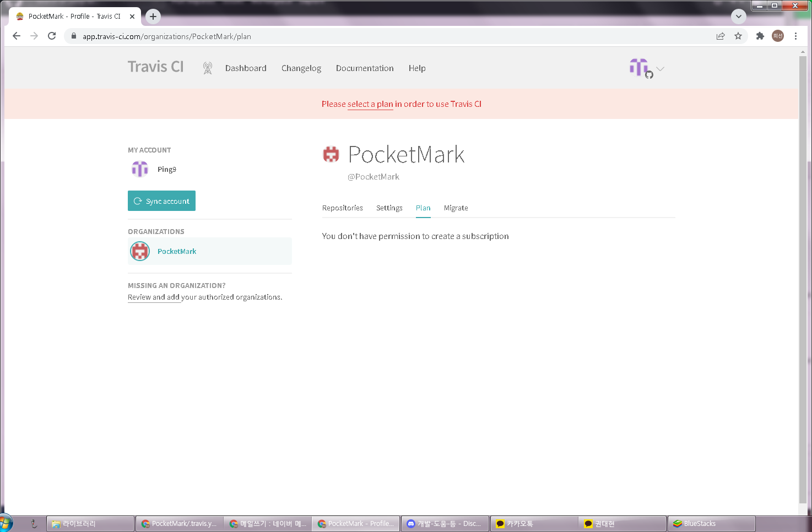The image size is (812, 532).
Task: Go to Documentation
Action: pyautogui.click(x=365, y=68)
